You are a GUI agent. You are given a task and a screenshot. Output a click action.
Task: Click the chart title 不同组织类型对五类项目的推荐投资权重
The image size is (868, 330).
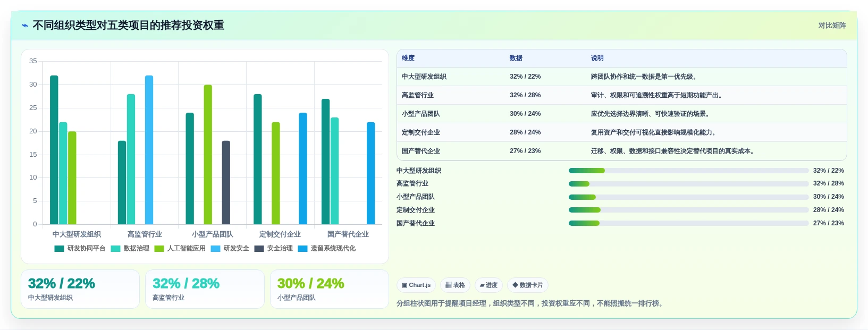[x=129, y=26]
